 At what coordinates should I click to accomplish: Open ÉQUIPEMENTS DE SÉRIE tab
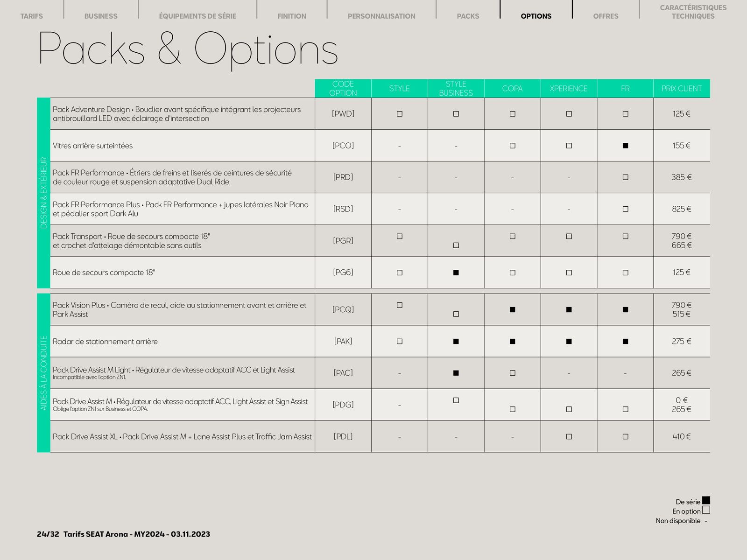pyautogui.click(x=197, y=16)
